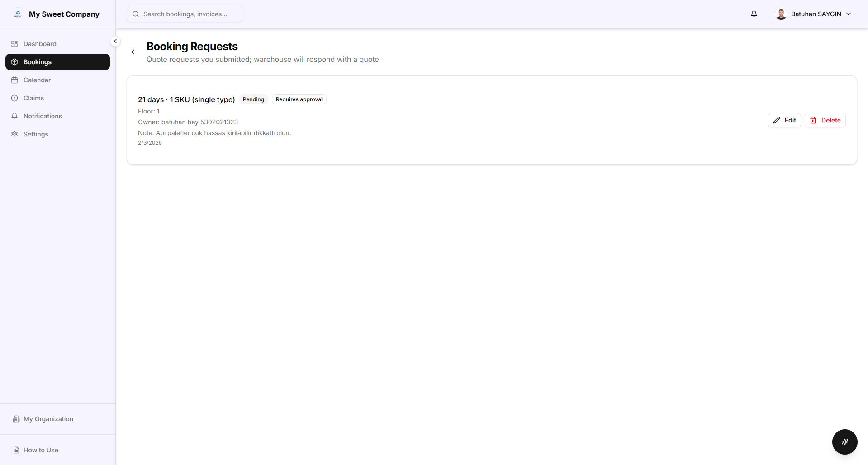Click the Requires approval badge
This screenshot has width=868, height=465.
coord(299,99)
